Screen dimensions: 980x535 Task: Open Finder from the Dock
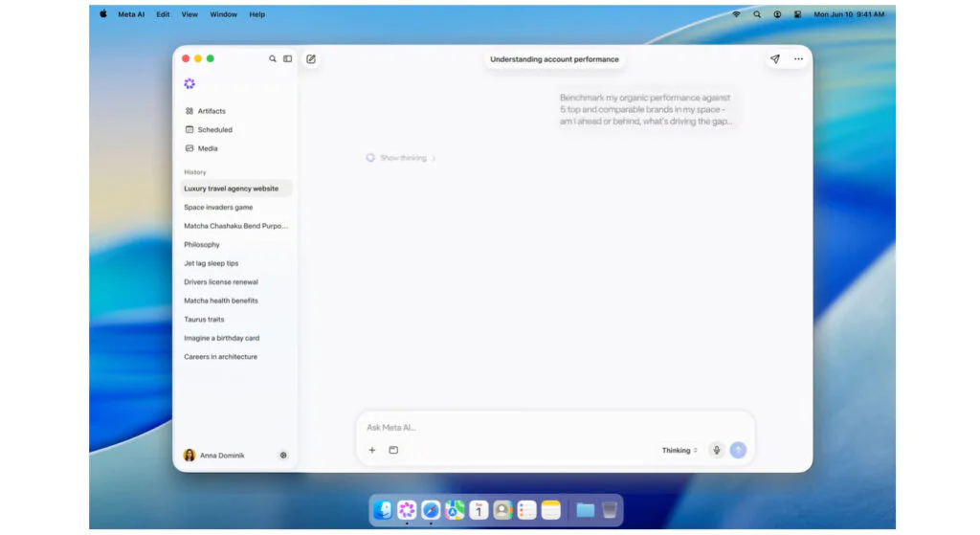tap(383, 510)
